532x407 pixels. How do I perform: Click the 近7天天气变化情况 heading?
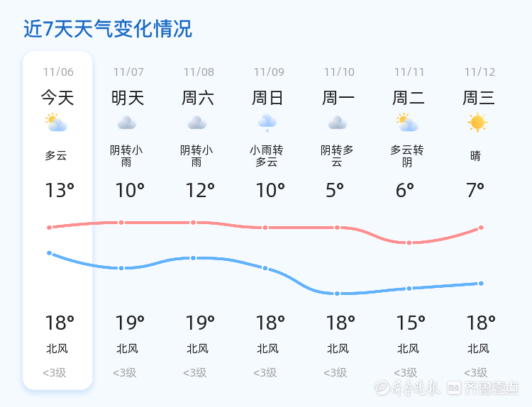click(108, 29)
